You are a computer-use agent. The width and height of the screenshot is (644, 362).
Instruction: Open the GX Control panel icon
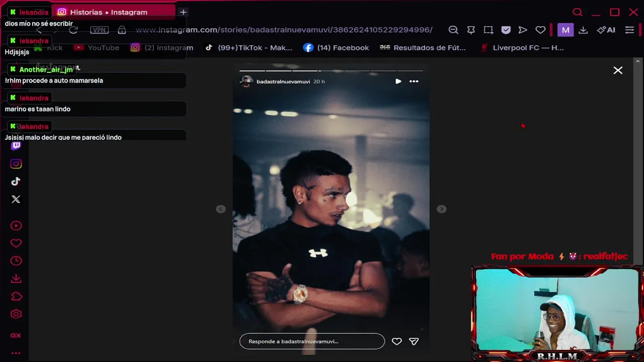16,335
